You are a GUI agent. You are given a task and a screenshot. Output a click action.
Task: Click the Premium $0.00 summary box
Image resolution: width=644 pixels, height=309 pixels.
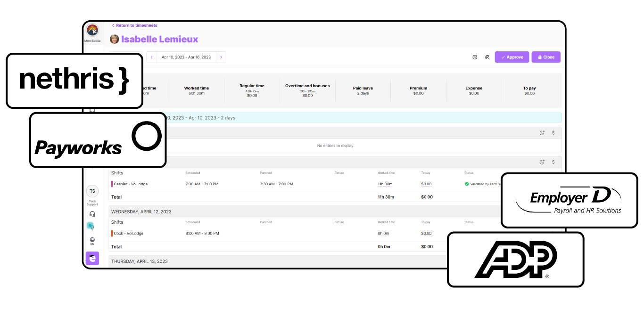tap(419, 90)
